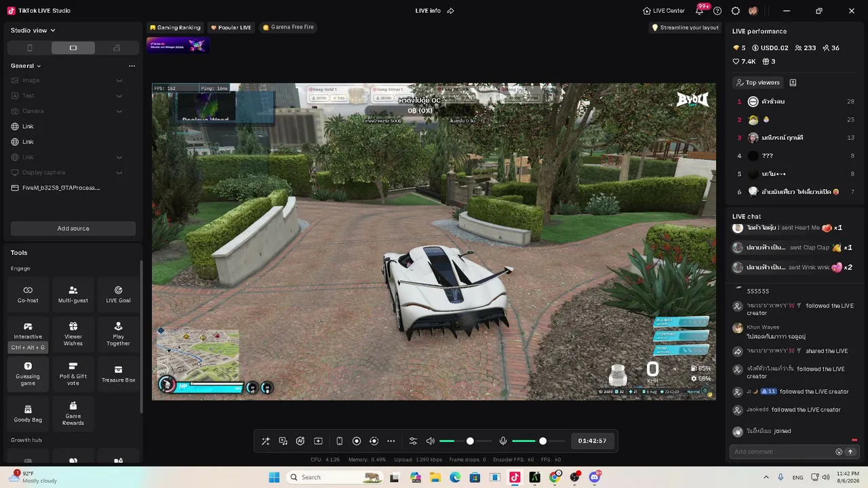Screen dimensions: 868x488
Task: Select the Top viewers tab
Action: click(758, 83)
